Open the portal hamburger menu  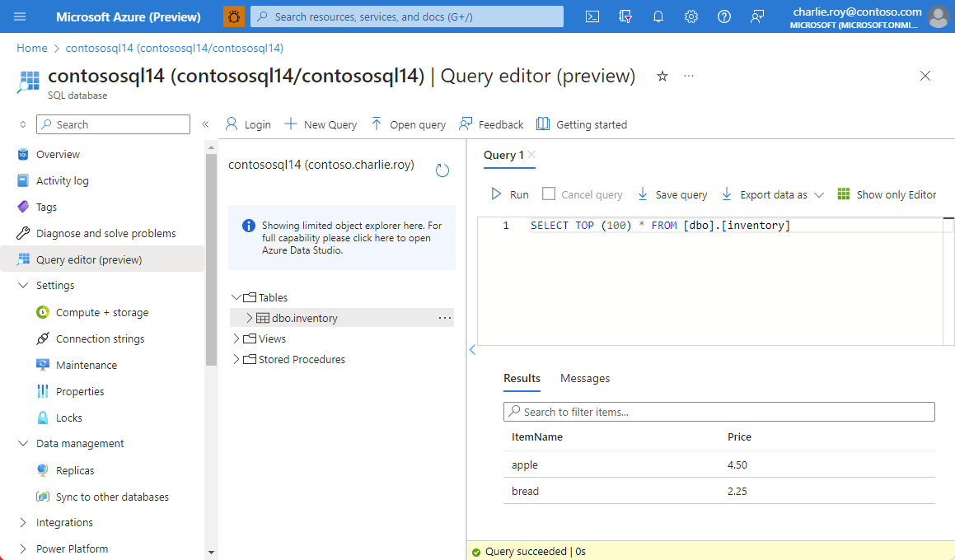click(x=21, y=16)
